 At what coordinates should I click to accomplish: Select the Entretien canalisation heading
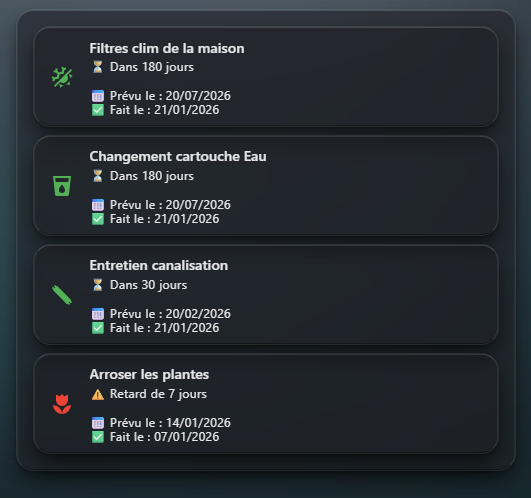(159, 265)
